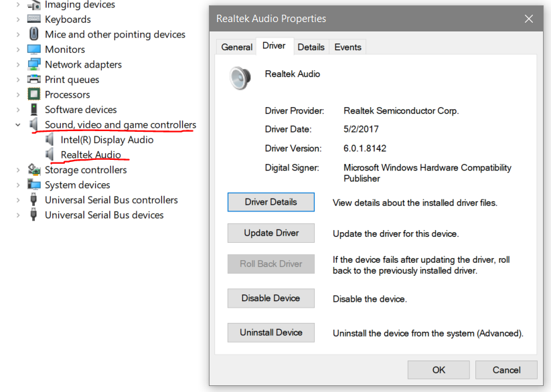Click the Imaging devices camera icon
Screen dimensions: 551x392
point(33,5)
